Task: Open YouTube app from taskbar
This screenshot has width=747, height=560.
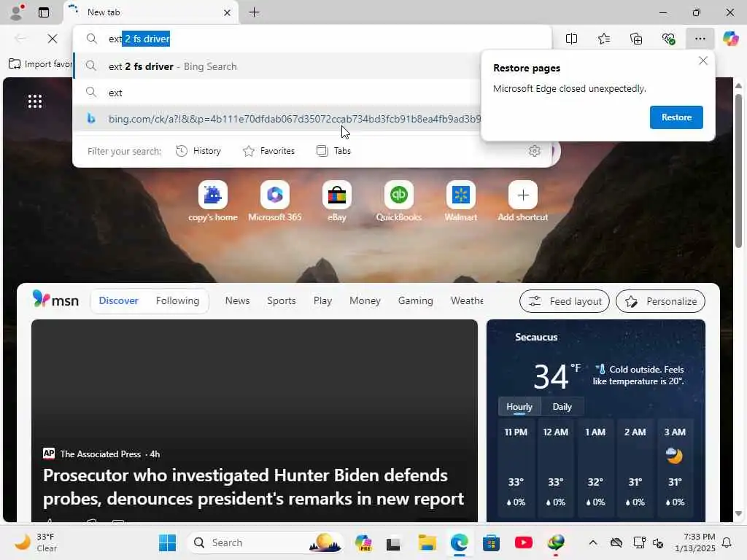Action: pyautogui.click(x=524, y=542)
